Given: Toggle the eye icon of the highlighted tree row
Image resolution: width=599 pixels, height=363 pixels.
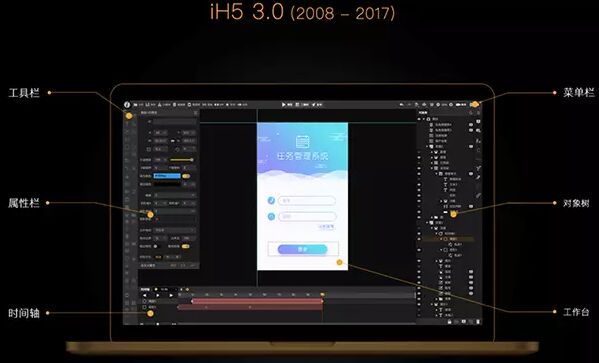Looking at the screenshot, I should (419, 239).
